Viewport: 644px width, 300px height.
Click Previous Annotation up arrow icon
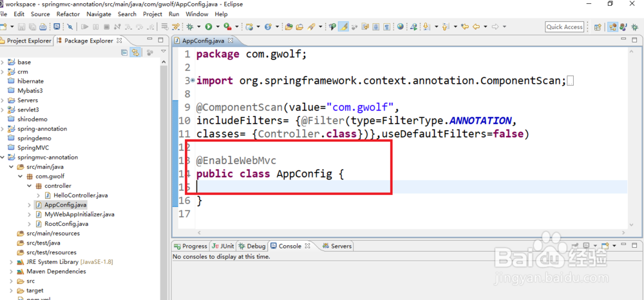pos(445,26)
